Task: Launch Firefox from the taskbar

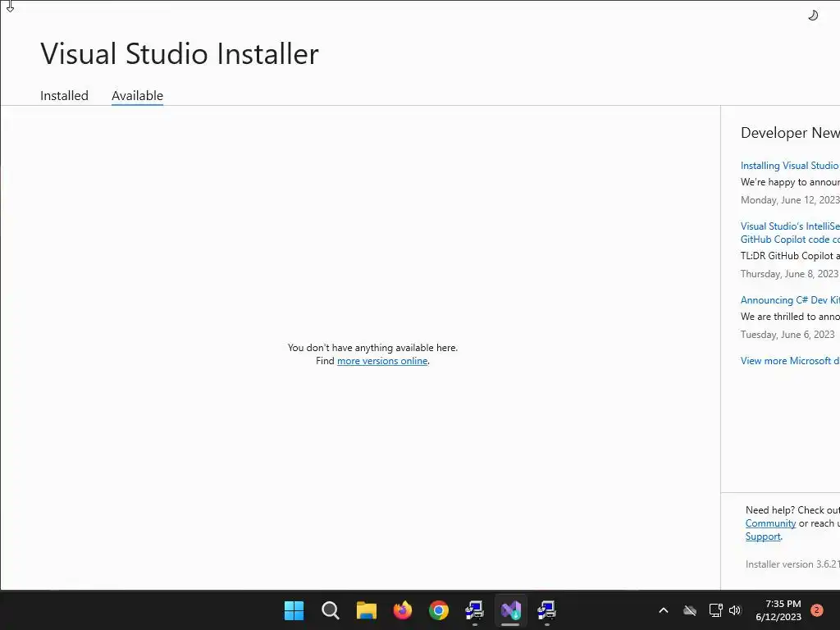Action: pyautogui.click(x=402, y=610)
